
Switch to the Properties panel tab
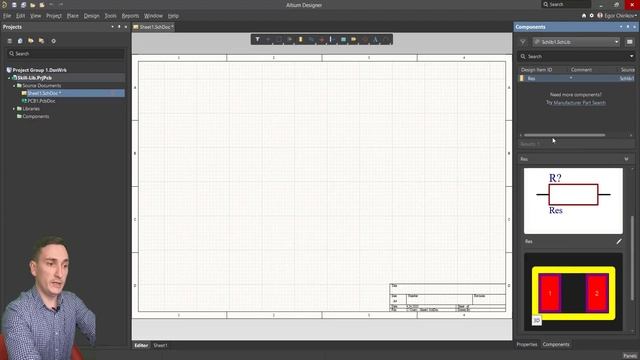[527, 344]
